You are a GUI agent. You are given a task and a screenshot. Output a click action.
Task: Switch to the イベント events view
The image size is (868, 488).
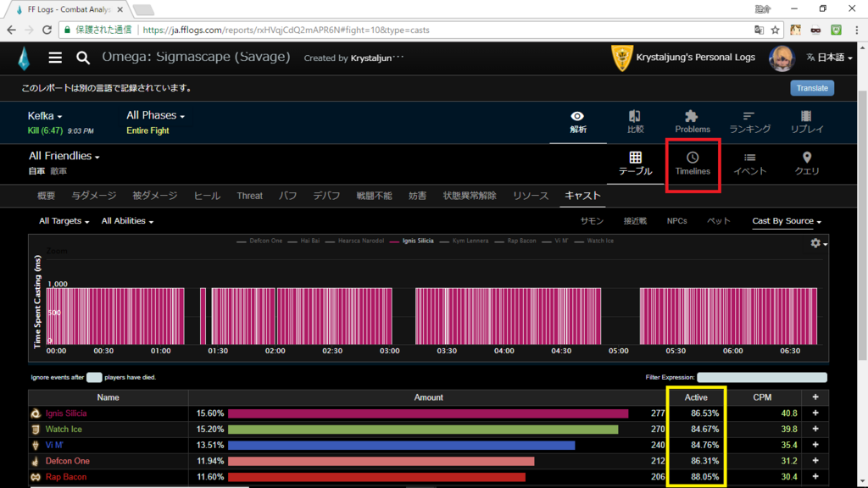(x=749, y=164)
